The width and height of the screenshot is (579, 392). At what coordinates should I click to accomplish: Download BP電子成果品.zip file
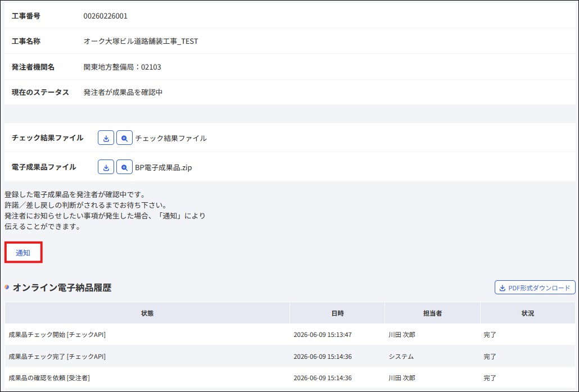coord(106,167)
